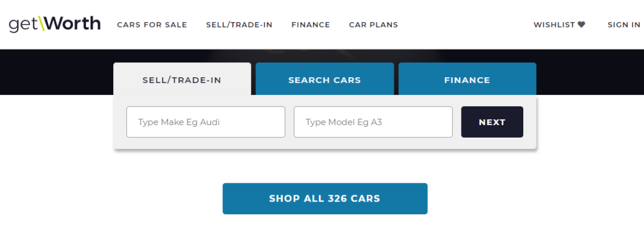Switch to the Search Cars tab

tap(325, 80)
